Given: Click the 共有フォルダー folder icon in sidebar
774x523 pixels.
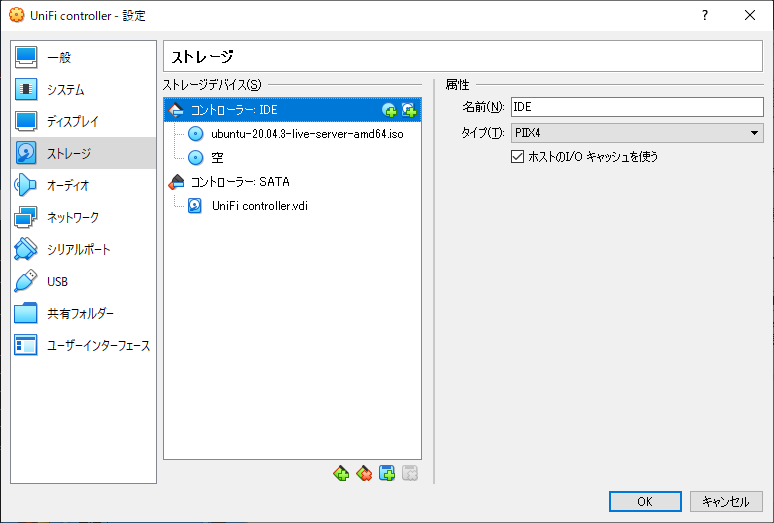Looking at the screenshot, I should 26,313.
